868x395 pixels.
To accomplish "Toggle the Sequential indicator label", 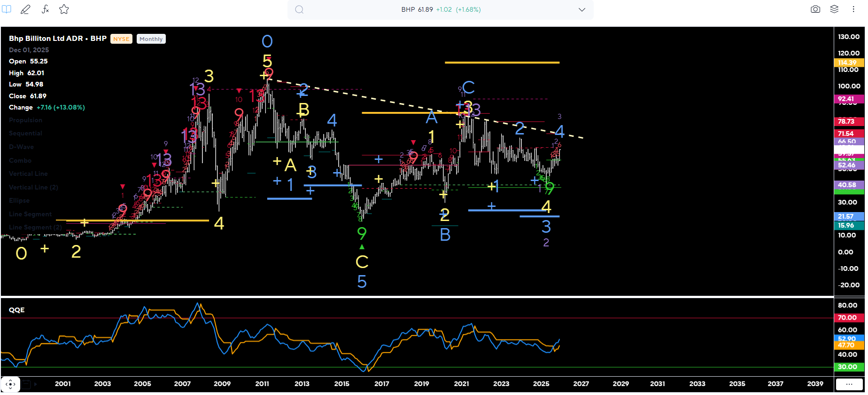I will (x=25, y=134).
